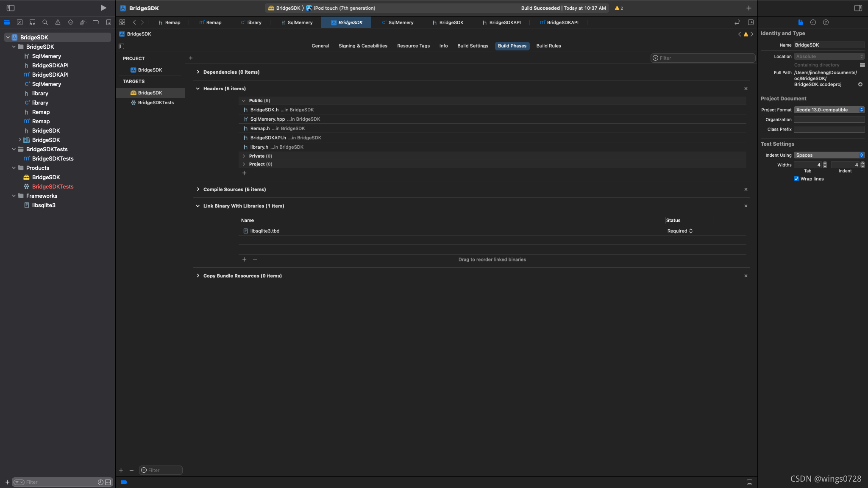Click the yellow warning count indicator in the toolbar

[619, 8]
